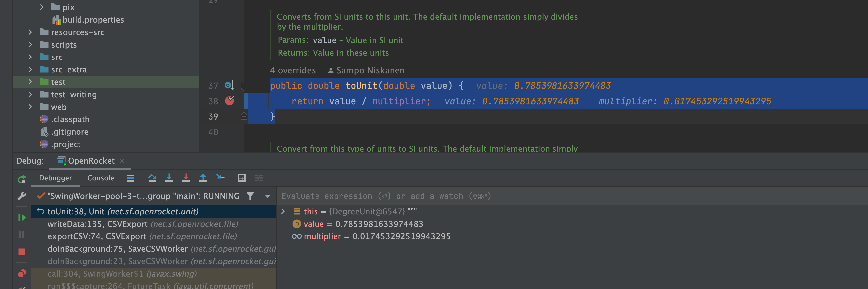Step over the current line
The width and height of the screenshot is (868, 289).
point(152,178)
